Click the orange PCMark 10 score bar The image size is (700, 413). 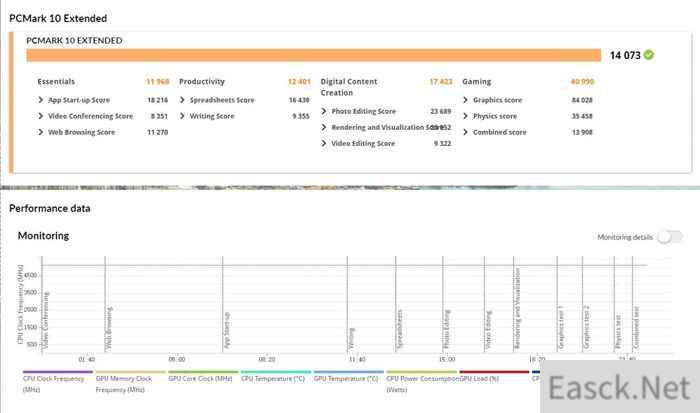click(314, 55)
